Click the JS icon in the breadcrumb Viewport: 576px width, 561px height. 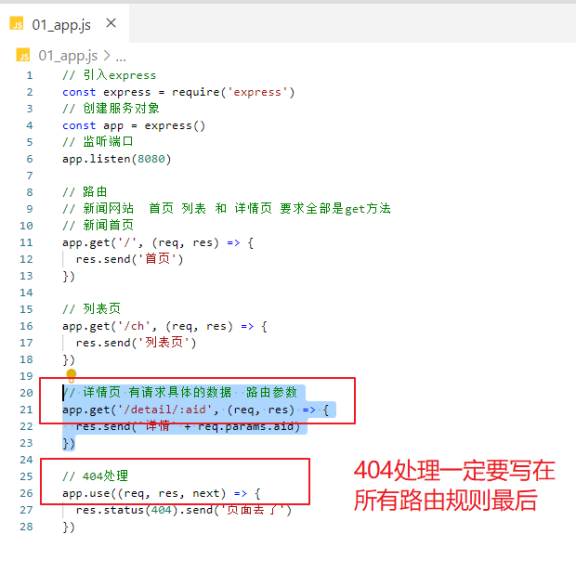tap(23, 55)
